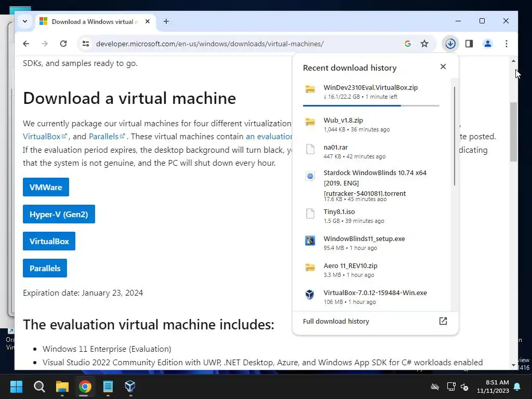Select Aero 11_REV10.zip download entry
The image size is (532, 399).
pyautogui.click(x=371, y=270)
